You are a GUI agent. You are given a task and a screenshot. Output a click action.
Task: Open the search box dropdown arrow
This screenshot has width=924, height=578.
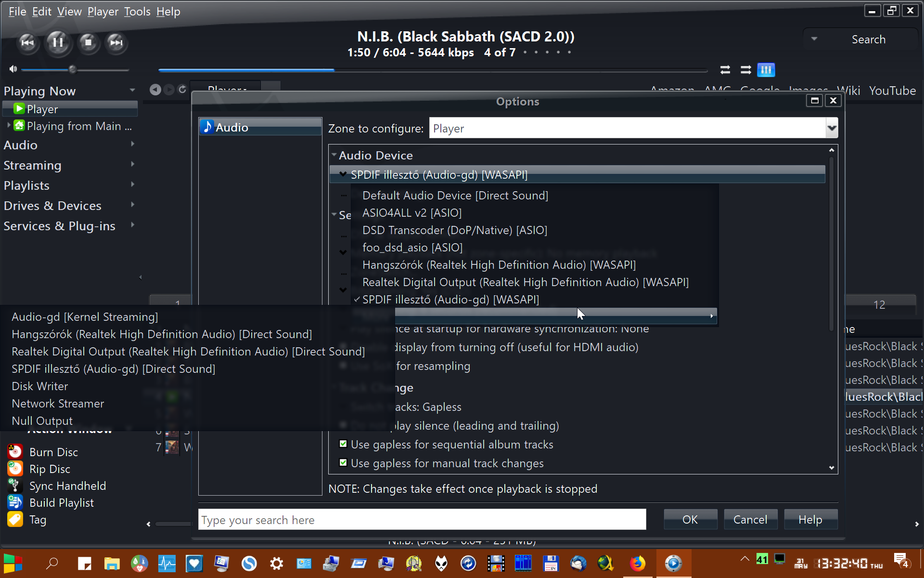[814, 39]
